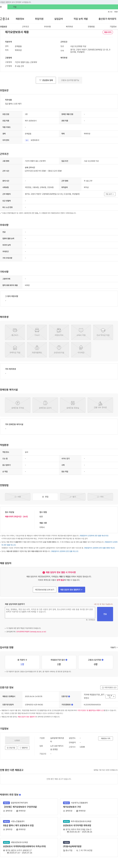
Task: Click the 장애인용 주차장 icon
Action: (18, 405)
